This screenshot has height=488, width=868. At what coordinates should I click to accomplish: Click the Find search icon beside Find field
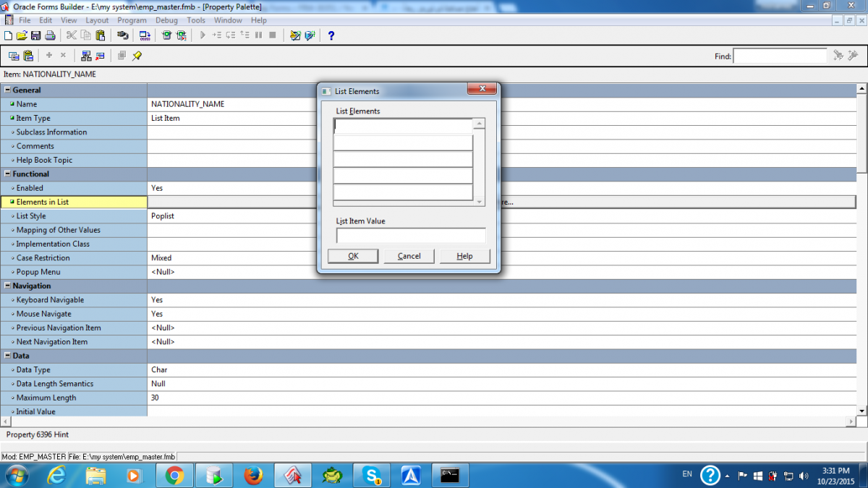point(838,56)
